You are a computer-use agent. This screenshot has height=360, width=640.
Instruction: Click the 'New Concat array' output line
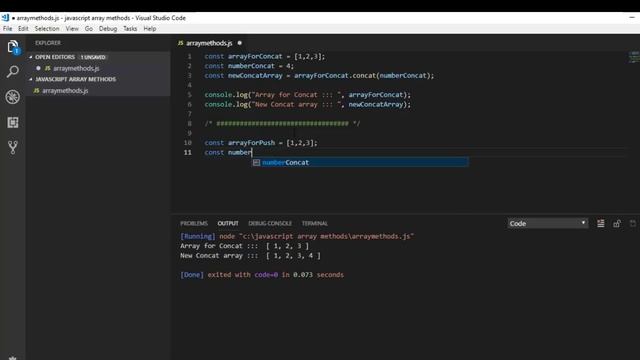pyautogui.click(x=250, y=256)
